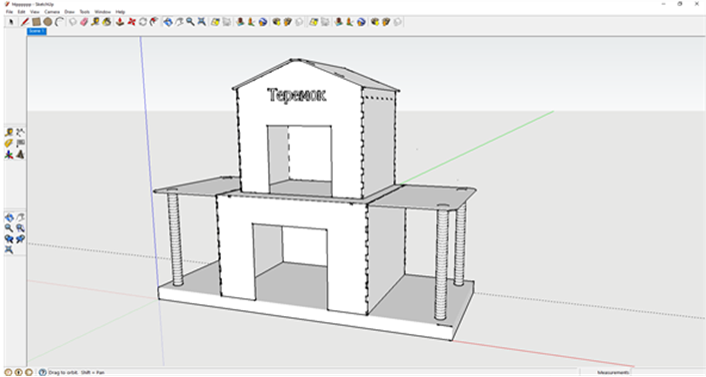Go to Previous camera view

[x=9, y=239]
